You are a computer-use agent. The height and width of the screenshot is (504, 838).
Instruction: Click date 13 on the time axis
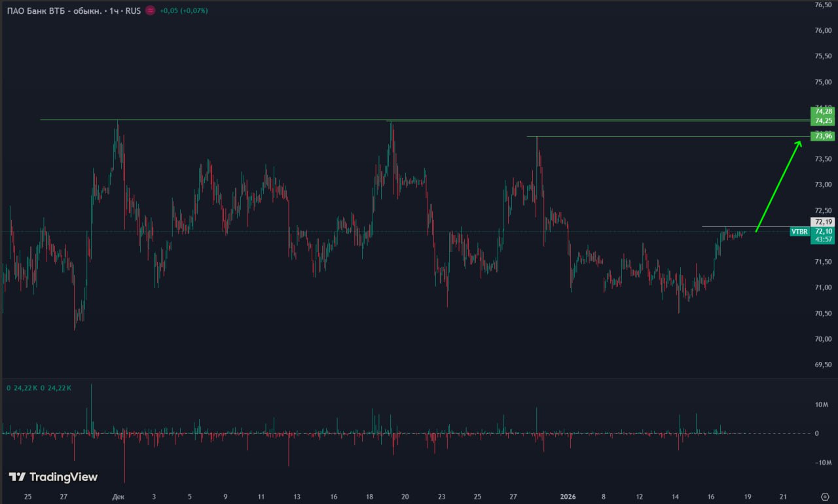[x=297, y=497]
